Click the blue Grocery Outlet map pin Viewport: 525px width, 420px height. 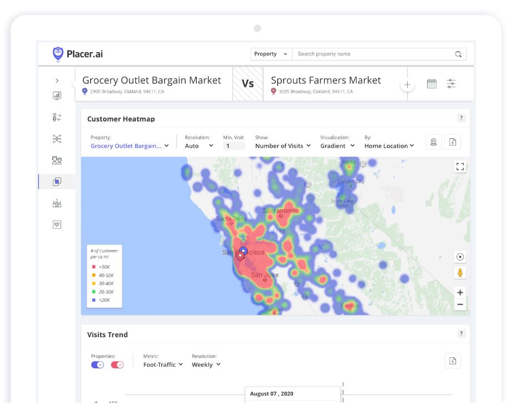tap(244, 251)
